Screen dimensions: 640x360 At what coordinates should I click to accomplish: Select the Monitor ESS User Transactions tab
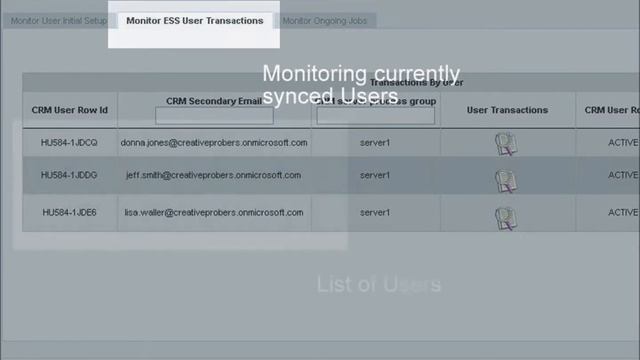coord(195,21)
